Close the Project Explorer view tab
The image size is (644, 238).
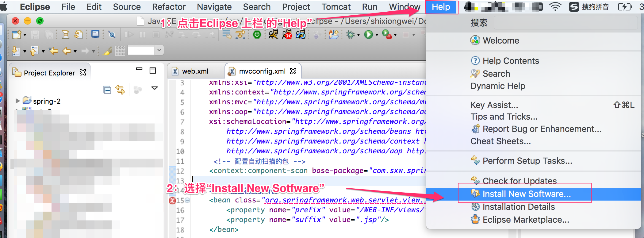83,72
